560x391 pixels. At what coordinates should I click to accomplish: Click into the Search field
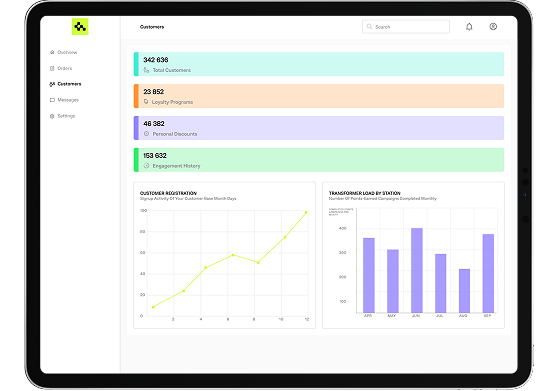(406, 27)
